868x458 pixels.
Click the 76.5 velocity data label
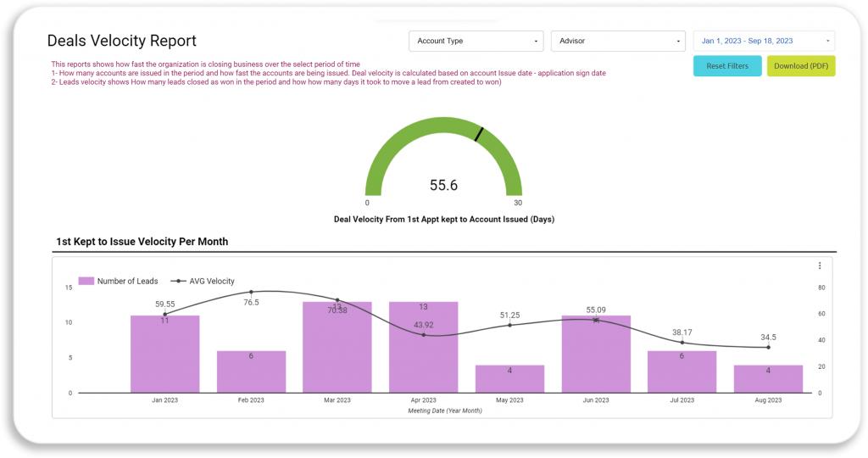coord(251,303)
